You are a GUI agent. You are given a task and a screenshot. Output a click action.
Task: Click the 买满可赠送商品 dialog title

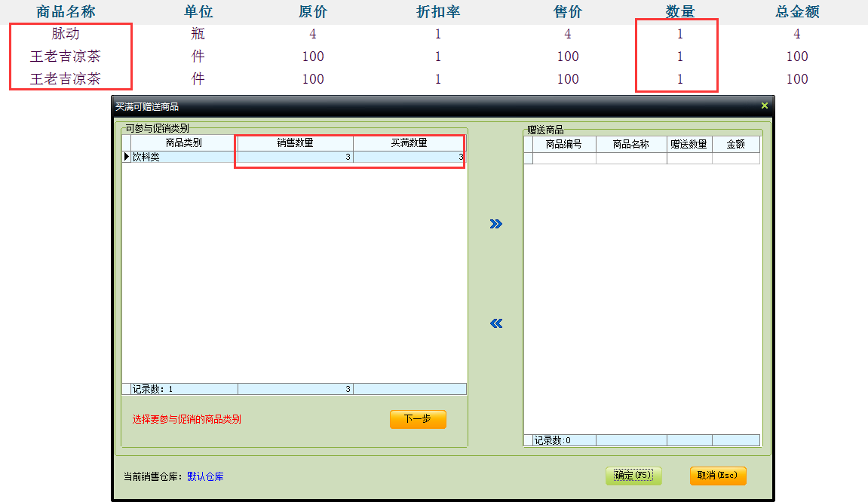147,106
